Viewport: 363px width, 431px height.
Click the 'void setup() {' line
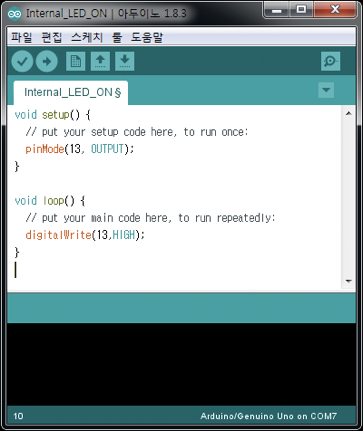[x=53, y=115]
